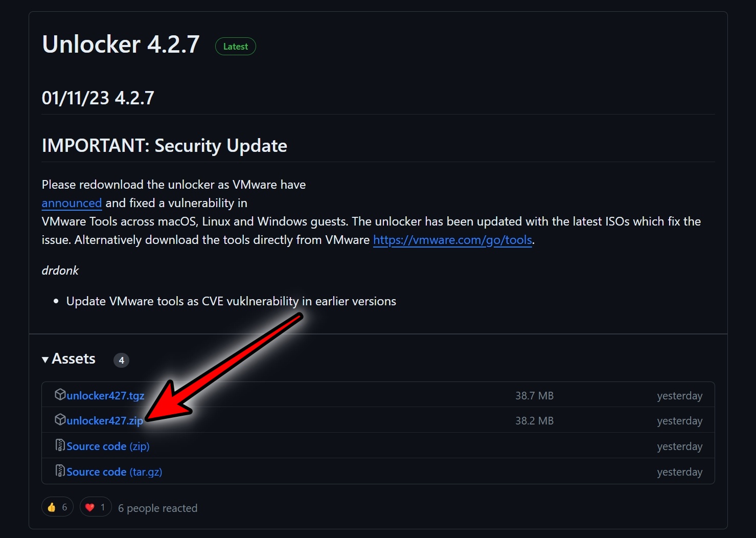The image size is (756, 538).
Task: Click 'yesterday' timestamp in Source code (tar.gz) row
Action: tap(679, 472)
